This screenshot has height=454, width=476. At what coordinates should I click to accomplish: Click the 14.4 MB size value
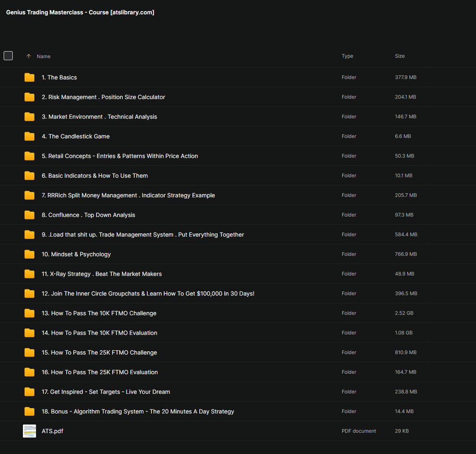404,411
